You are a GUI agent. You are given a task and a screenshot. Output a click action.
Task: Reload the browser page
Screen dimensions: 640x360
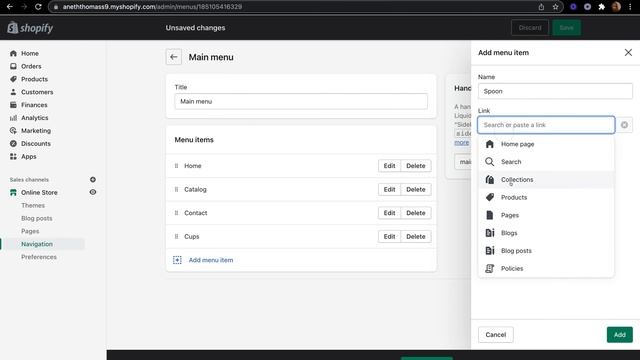pyautogui.click(x=38, y=7)
